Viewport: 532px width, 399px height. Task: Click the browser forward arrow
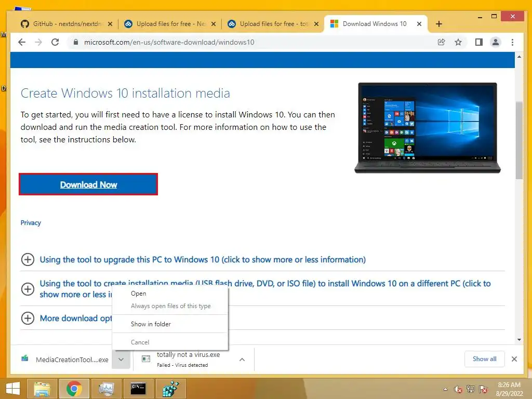[38, 42]
